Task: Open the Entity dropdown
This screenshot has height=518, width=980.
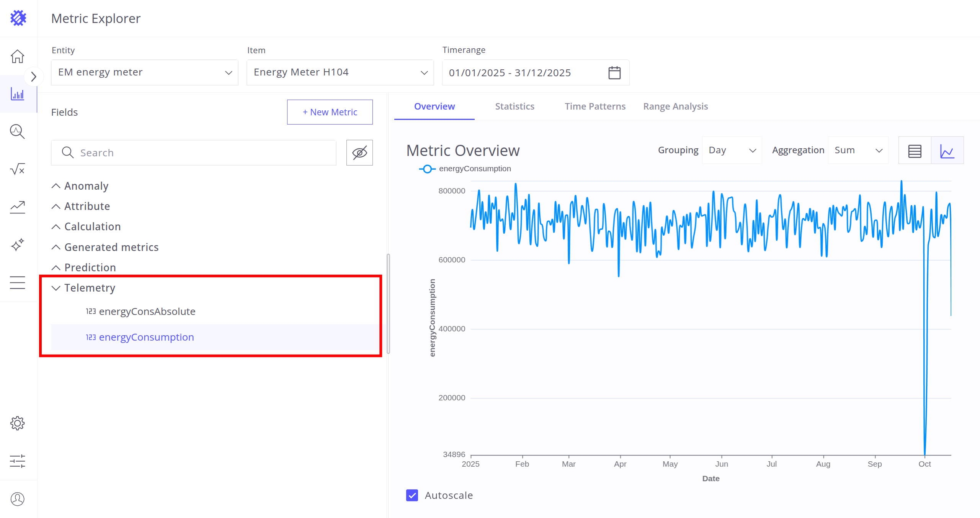Action: click(145, 72)
